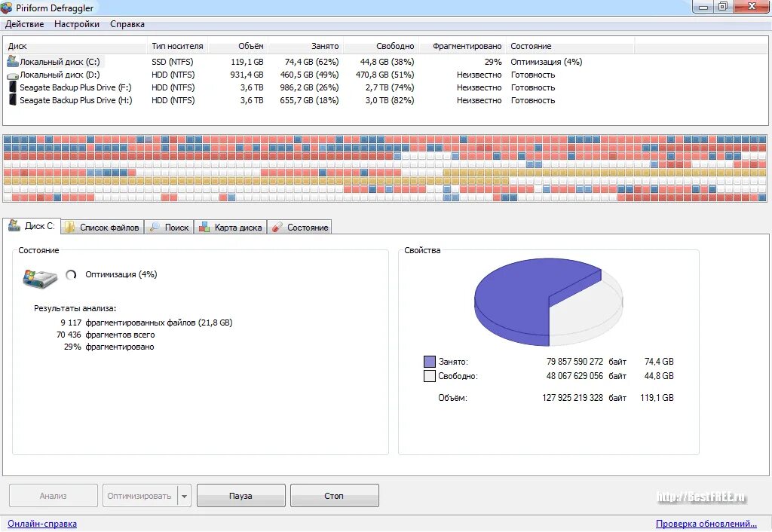Click the Оптимизировать button
Image resolution: width=772 pixels, height=532 pixels.
tap(139, 496)
